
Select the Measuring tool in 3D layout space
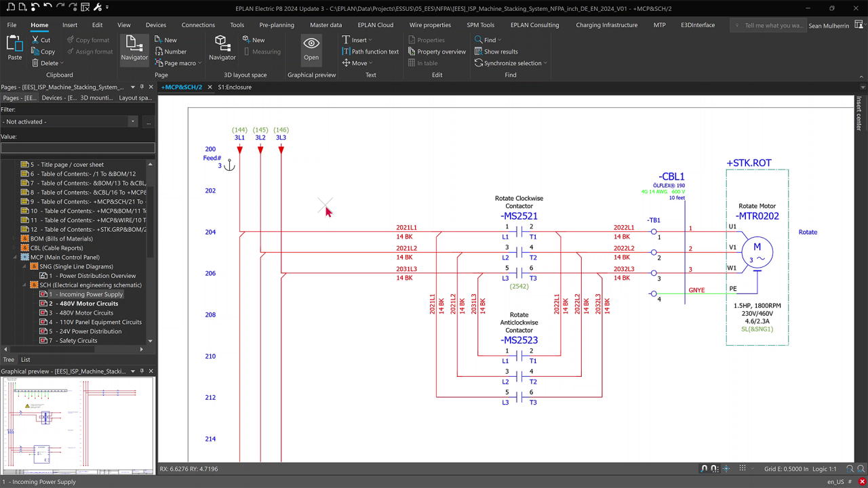click(x=262, y=51)
